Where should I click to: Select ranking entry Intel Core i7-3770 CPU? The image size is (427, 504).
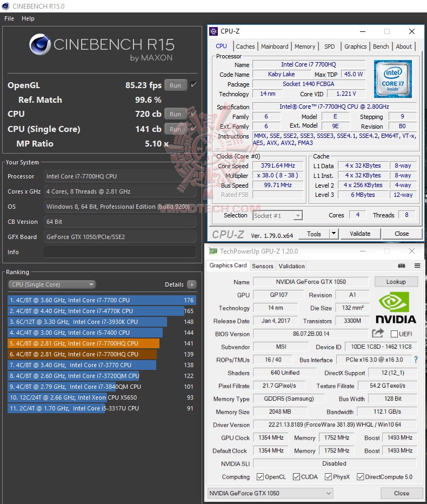(102, 365)
